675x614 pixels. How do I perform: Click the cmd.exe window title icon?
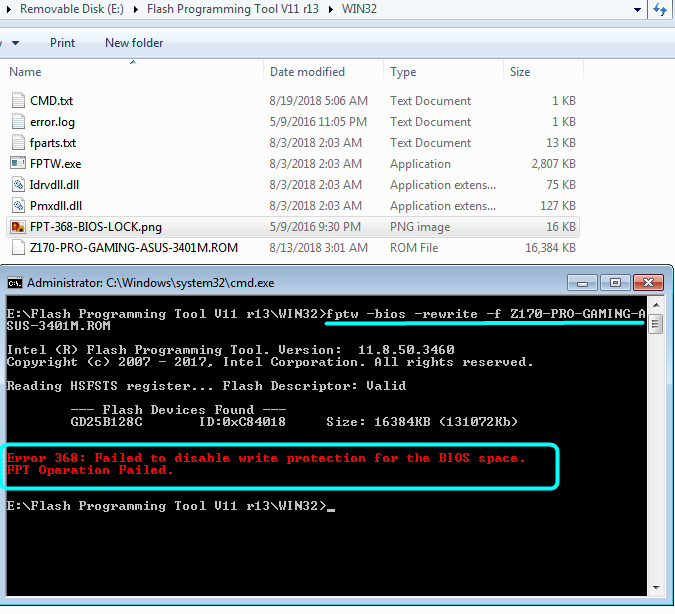point(15,283)
